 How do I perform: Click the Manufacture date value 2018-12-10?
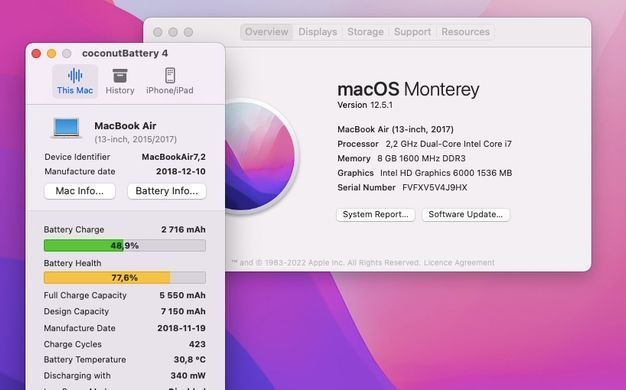(x=181, y=172)
